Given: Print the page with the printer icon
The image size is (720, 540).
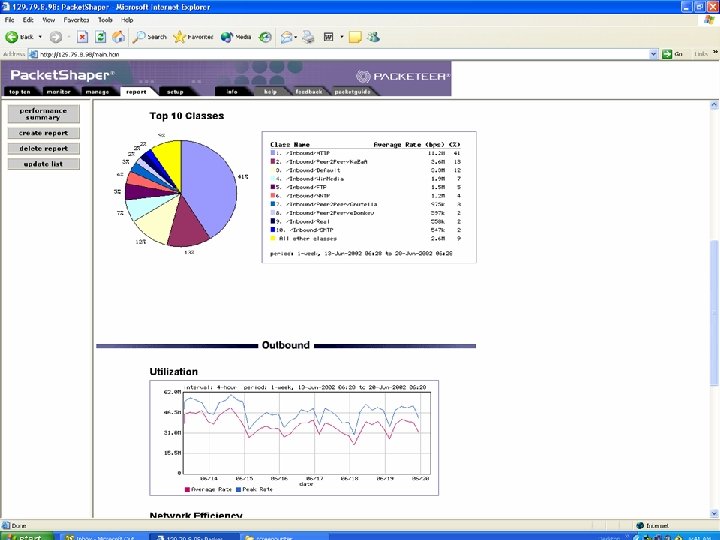Looking at the screenshot, I should tap(308, 37).
